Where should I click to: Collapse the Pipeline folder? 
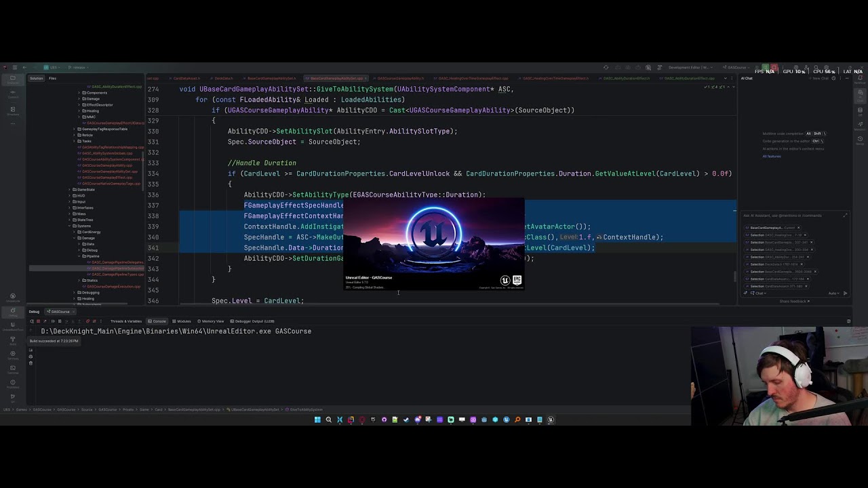point(79,256)
